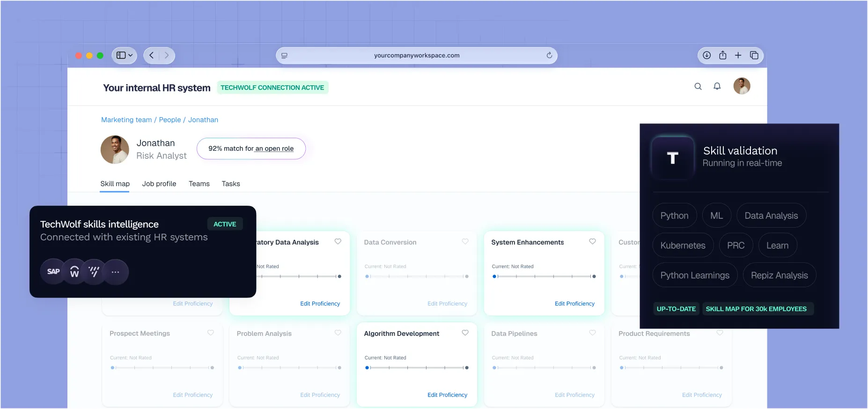Set Data Conversion proficiency slider
The image size is (868, 409).
417,276
